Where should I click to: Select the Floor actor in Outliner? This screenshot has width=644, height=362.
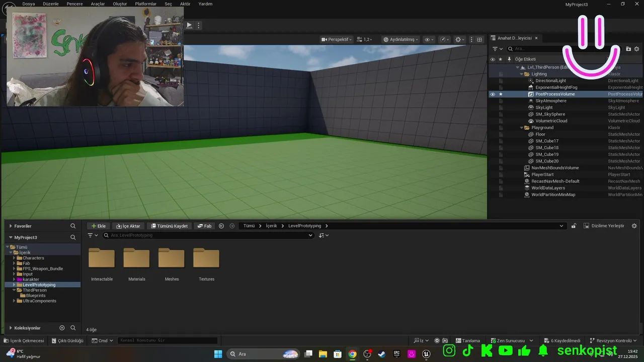point(540,134)
